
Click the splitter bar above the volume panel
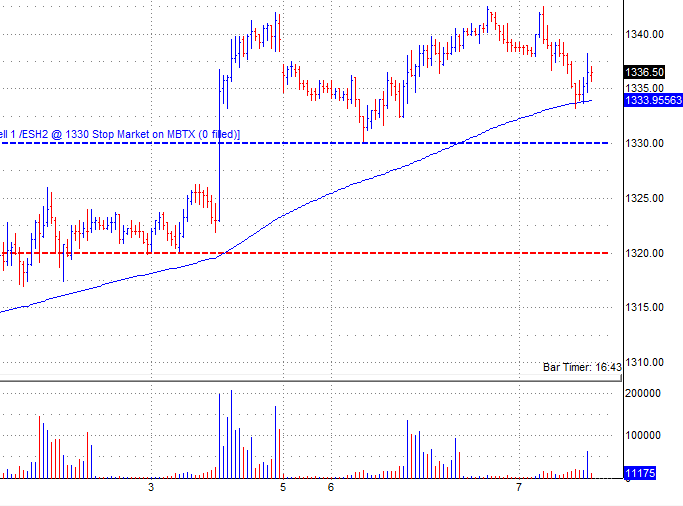(x=311, y=381)
